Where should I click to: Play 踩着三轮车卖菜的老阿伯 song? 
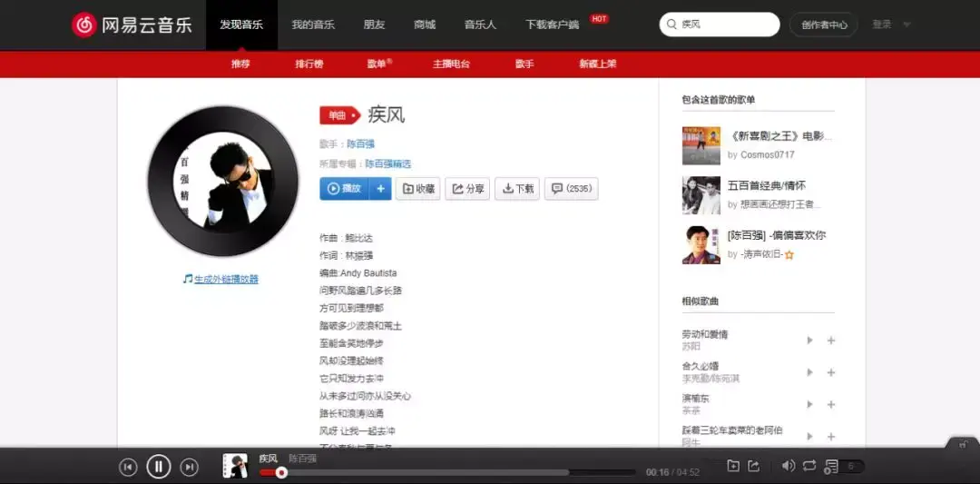pos(810,437)
